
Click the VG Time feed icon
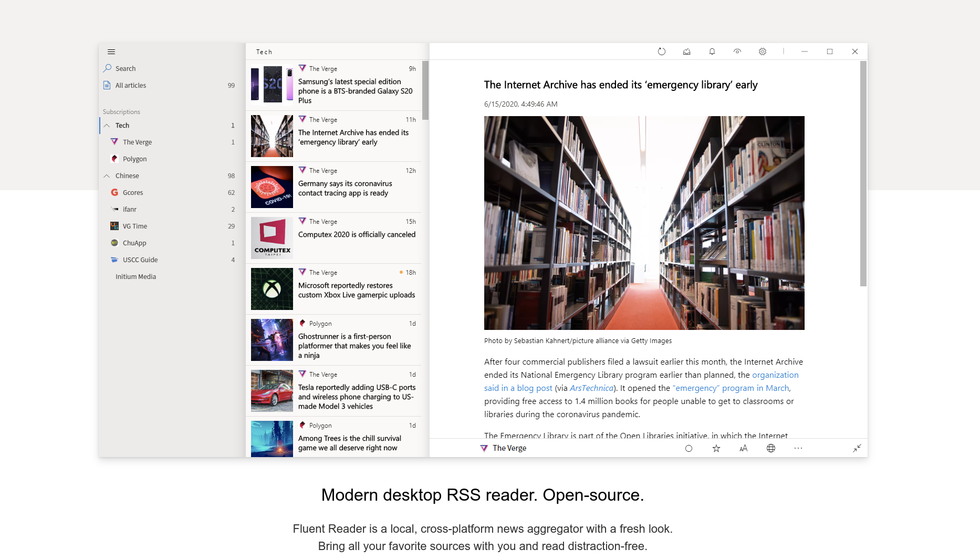(x=114, y=226)
